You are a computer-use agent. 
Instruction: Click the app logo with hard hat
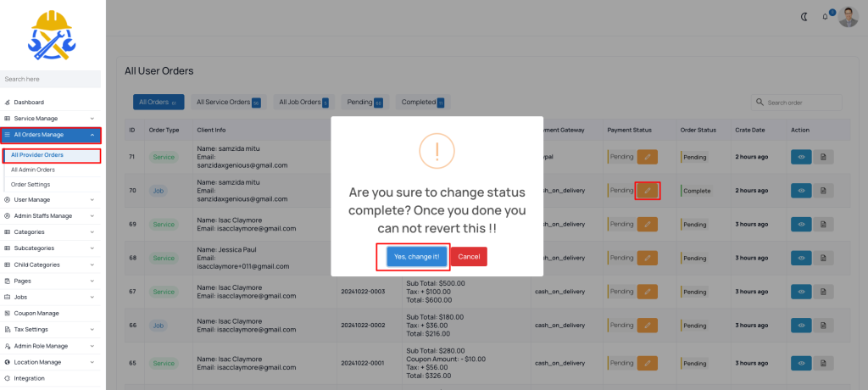tap(52, 35)
